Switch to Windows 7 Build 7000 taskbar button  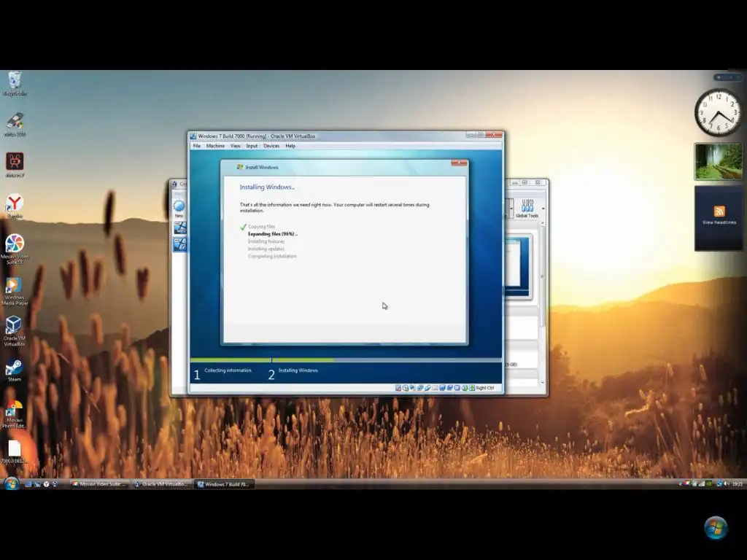point(225,484)
